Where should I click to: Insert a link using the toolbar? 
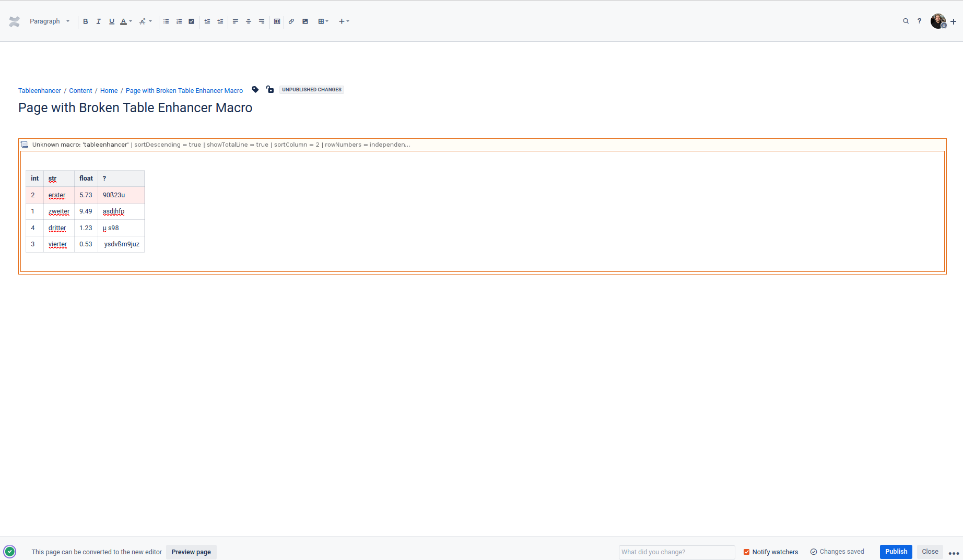[x=291, y=21]
